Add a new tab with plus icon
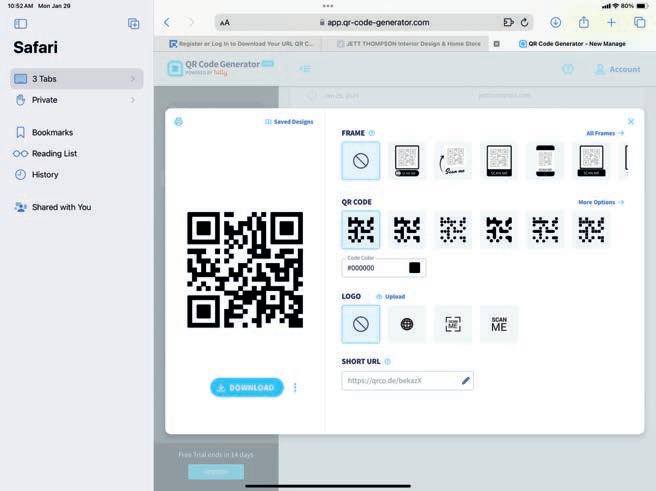Screen dimensions: 656x491 click(611, 23)
